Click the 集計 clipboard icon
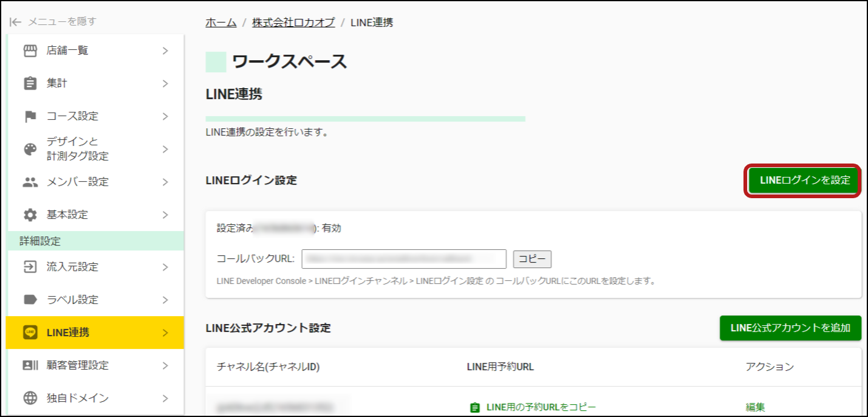Viewport: 868px width, 417px height. pyautogui.click(x=30, y=84)
